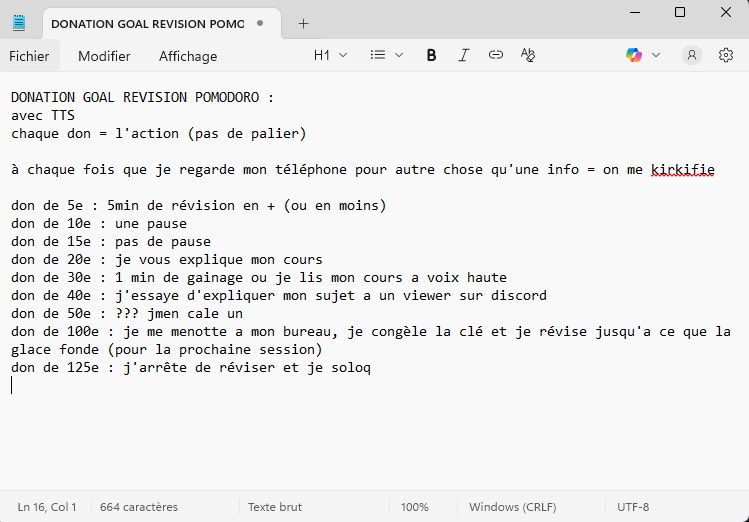Open the Modifier menu
This screenshot has width=749, height=522.
pos(104,56)
